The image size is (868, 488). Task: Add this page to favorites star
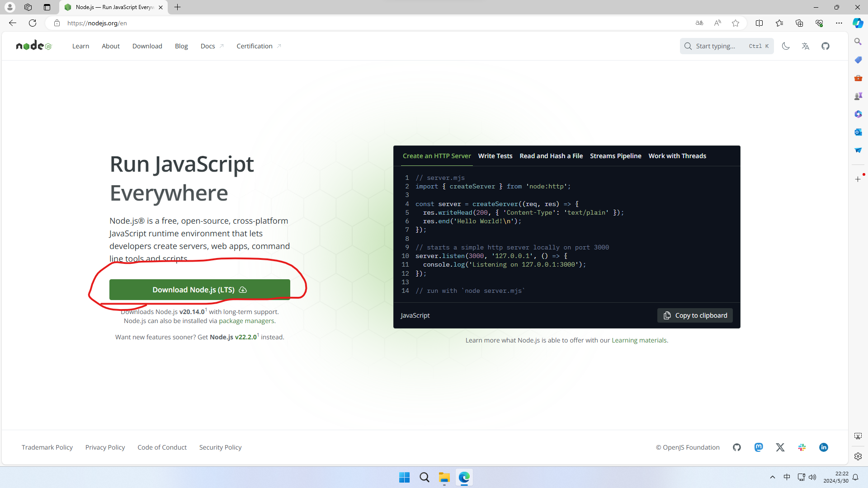[x=736, y=23]
